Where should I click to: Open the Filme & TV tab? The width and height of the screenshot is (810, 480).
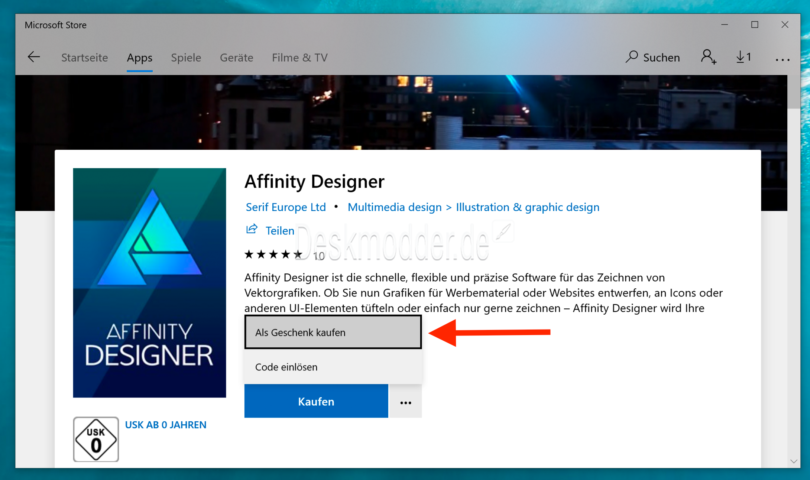click(300, 58)
